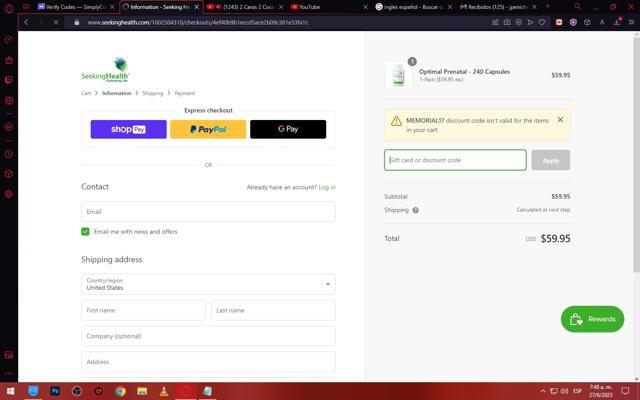Search tabs with the magnifier icon
This screenshot has width=640, height=400.
(577, 7)
